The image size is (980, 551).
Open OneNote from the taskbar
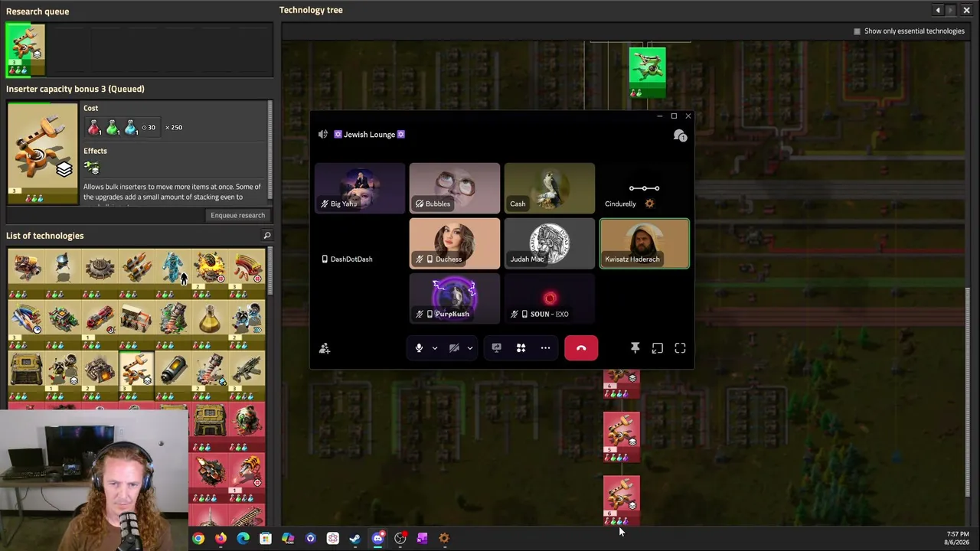point(422,539)
